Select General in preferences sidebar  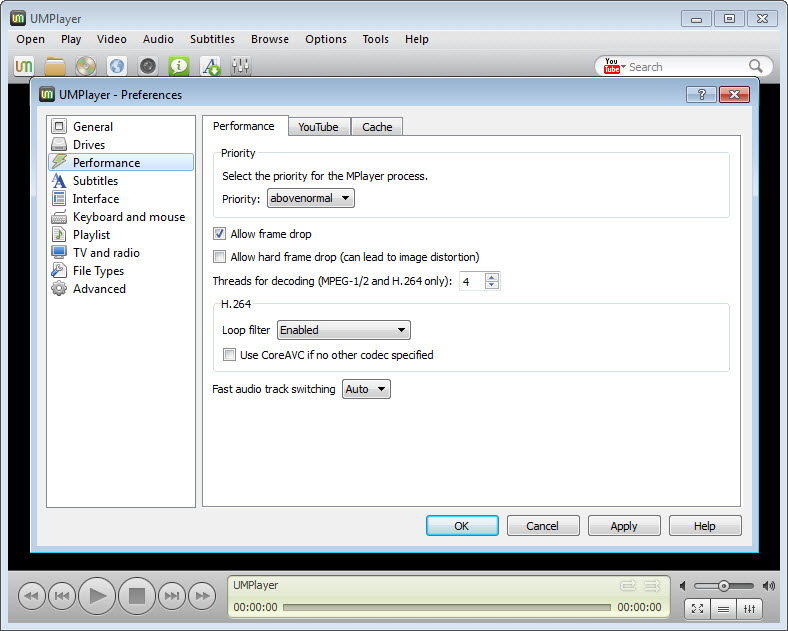tap(121, 127)
